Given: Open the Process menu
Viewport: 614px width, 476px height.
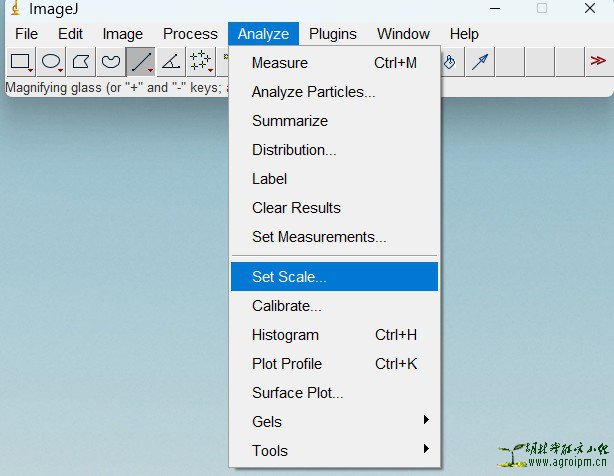Looking at the screenshot, I should point(190,34).
